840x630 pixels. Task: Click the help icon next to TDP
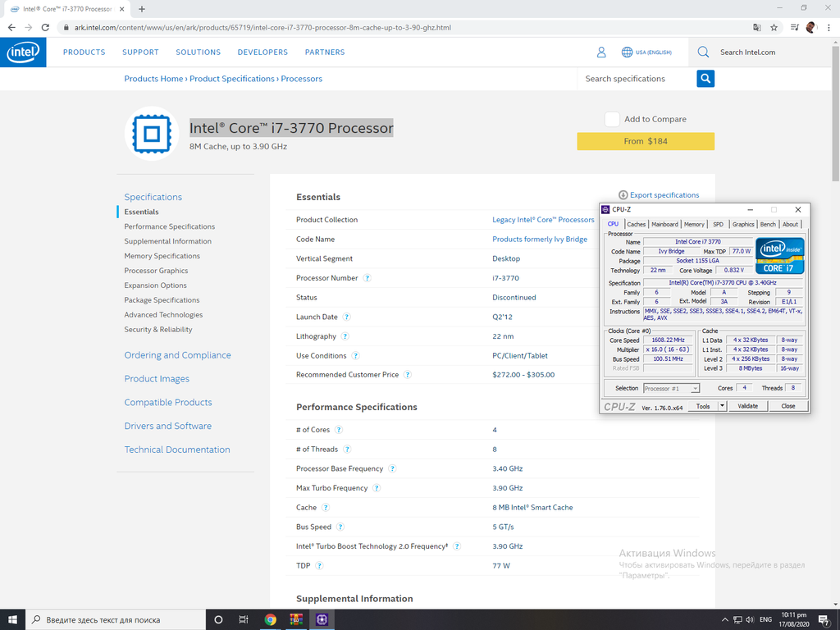tap(320, 566)
